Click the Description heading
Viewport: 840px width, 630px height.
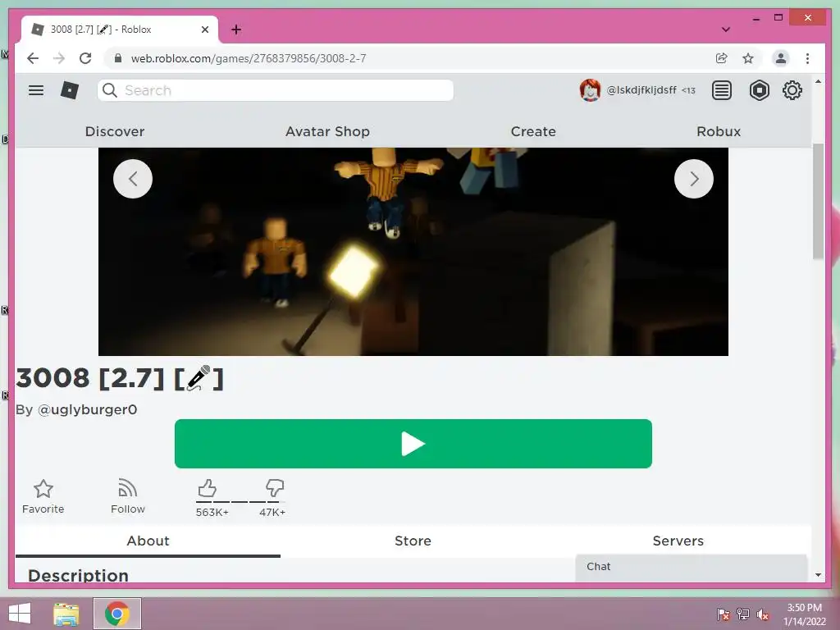tap(78, 575)
